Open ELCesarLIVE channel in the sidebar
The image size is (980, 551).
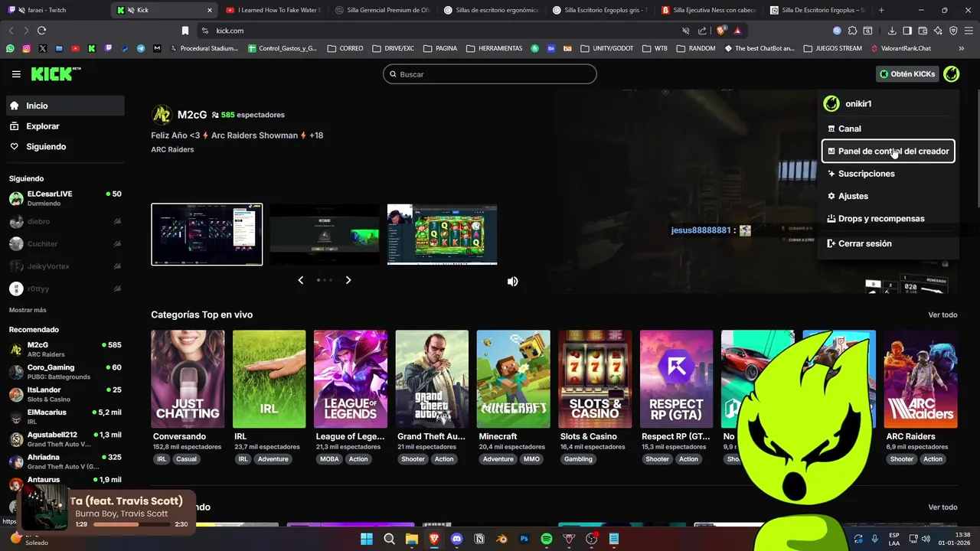[x=65, y=199]
